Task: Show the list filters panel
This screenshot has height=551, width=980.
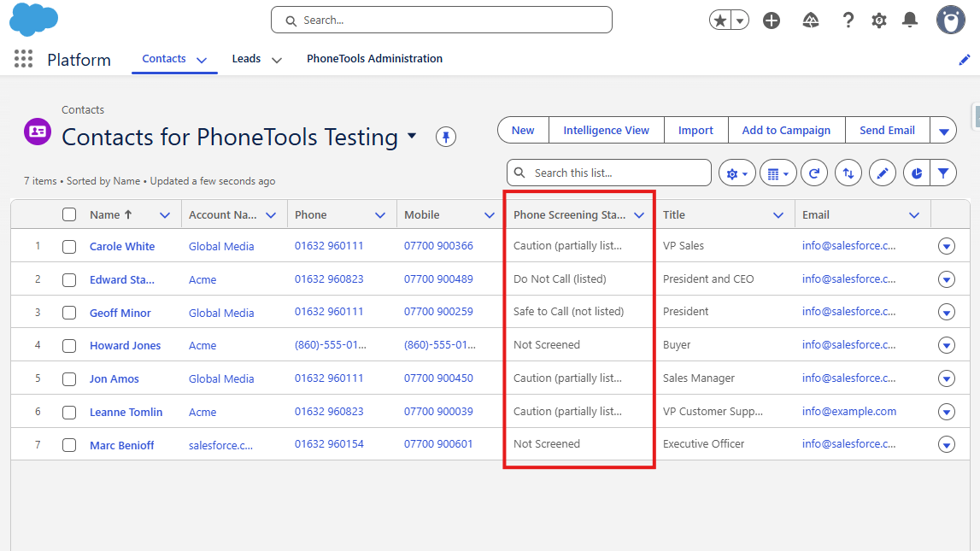Action: (942, 173)
